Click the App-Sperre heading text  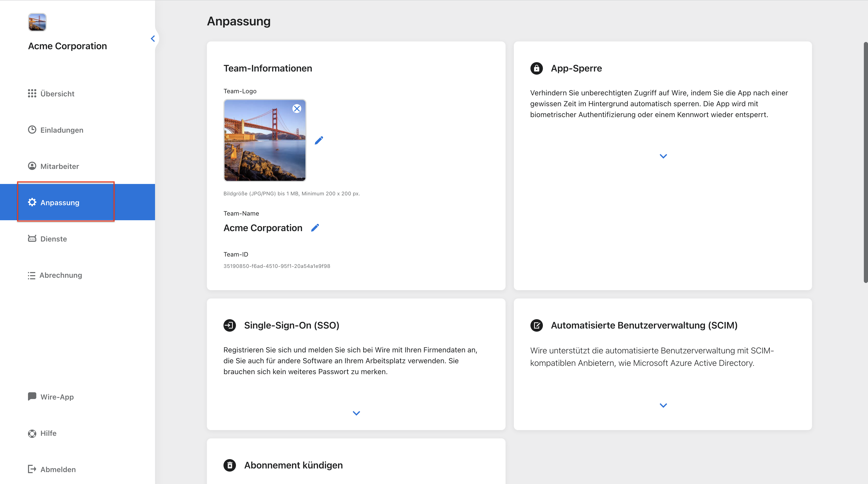point(576,68)
